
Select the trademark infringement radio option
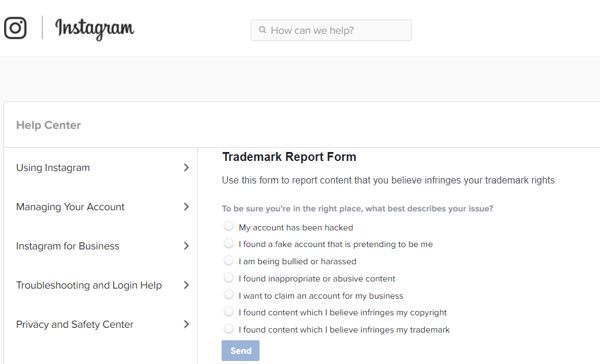pos(229,329)
